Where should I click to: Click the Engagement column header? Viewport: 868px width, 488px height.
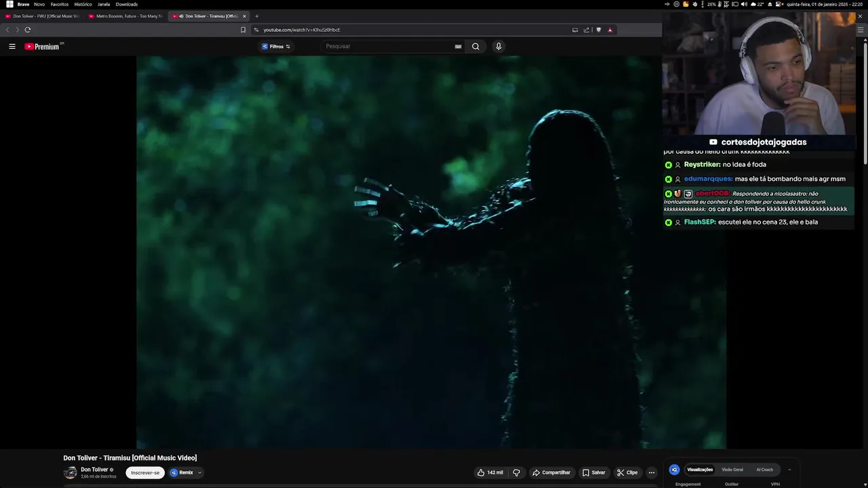[688, 485]
